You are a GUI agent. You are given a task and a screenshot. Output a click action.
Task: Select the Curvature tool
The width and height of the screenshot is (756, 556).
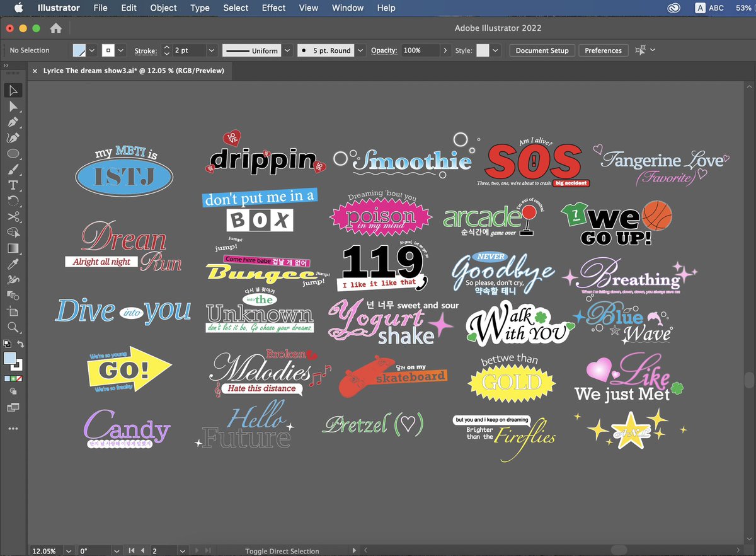(x=13, y=138)
